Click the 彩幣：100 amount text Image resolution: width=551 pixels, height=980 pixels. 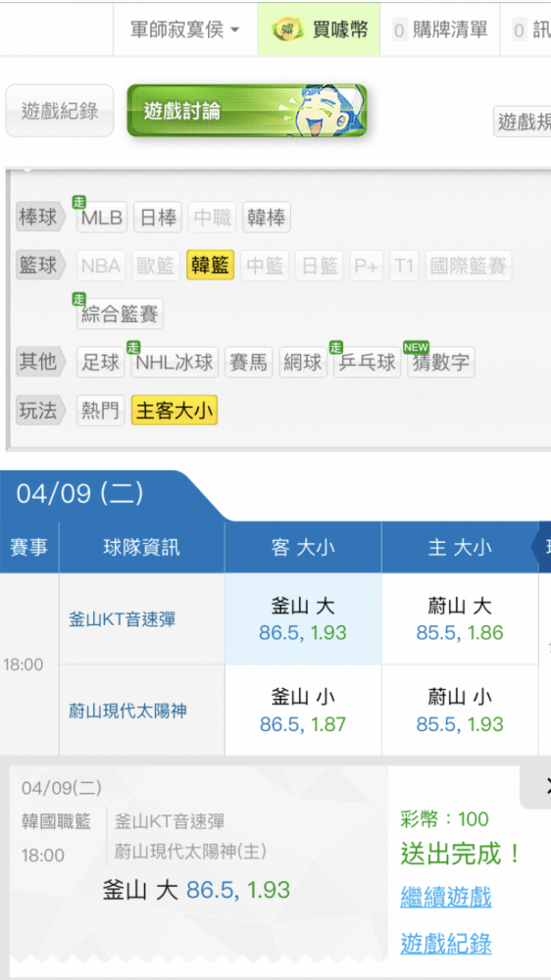click(x=445, y=818)
